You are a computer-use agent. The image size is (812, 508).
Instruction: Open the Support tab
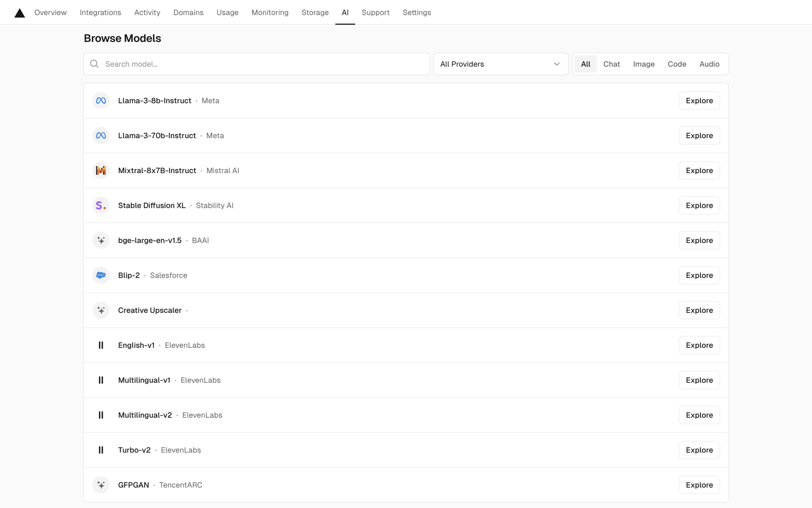[x=376, y=13]
